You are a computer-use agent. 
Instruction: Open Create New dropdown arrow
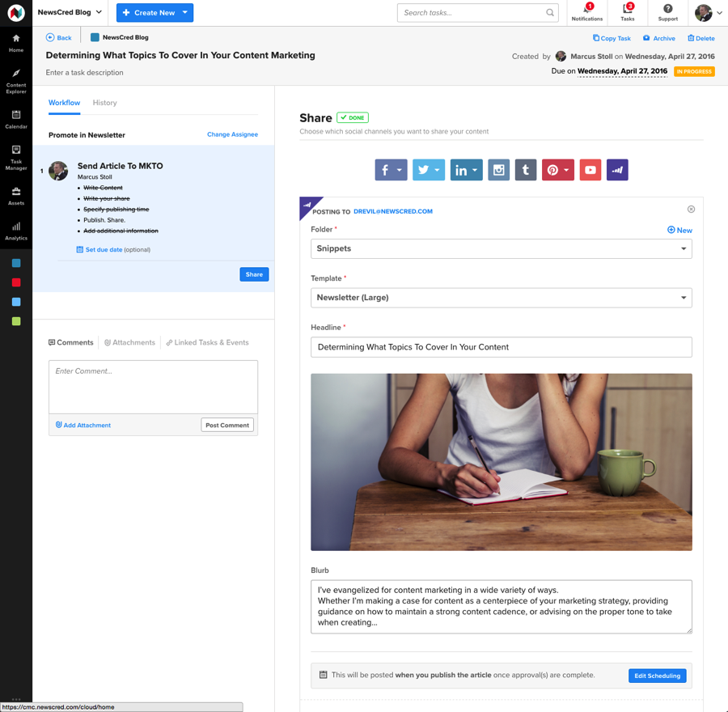185,12
